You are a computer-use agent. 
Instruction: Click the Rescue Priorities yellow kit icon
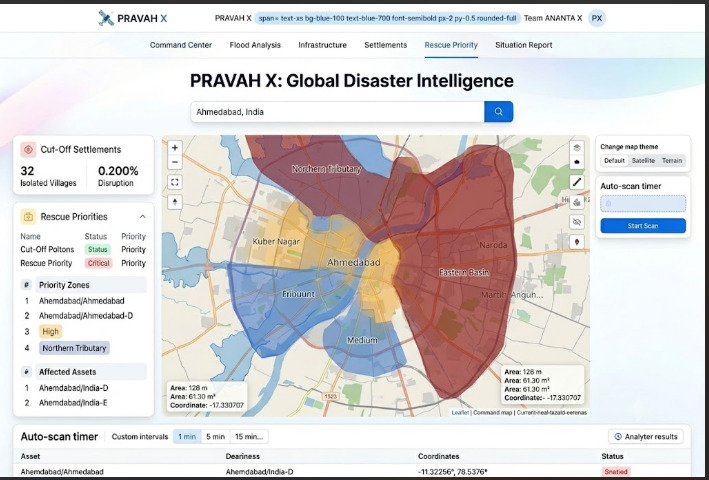28,216
